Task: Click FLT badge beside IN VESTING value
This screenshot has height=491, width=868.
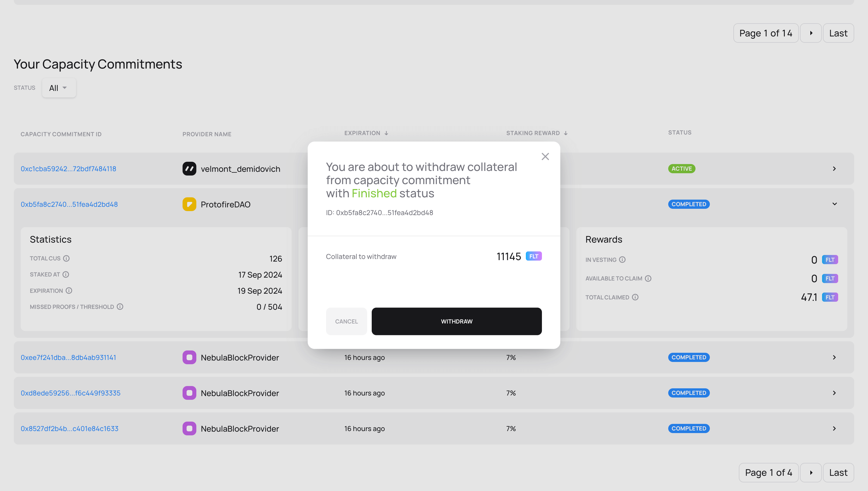Action: (830, 260)
